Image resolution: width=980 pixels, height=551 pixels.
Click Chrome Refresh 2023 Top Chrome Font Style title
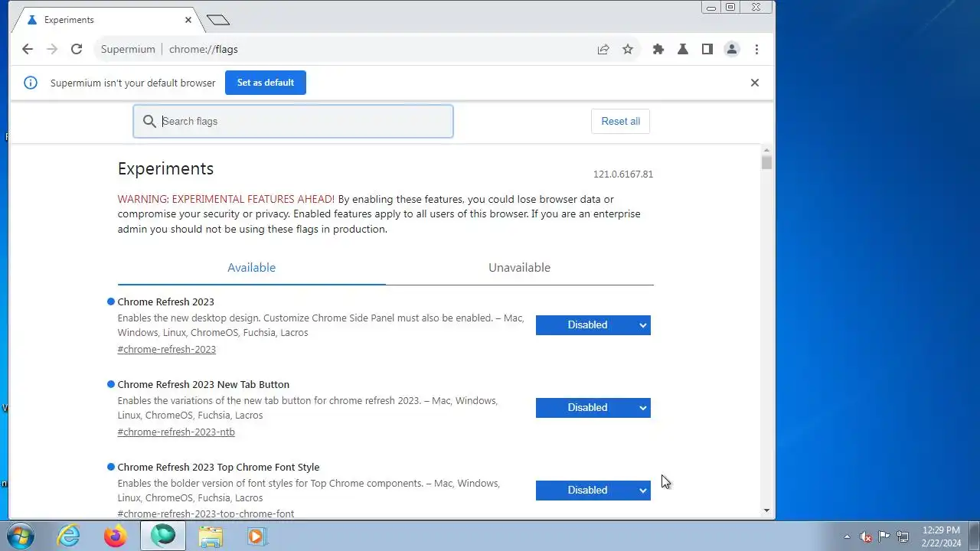[218, 467]
